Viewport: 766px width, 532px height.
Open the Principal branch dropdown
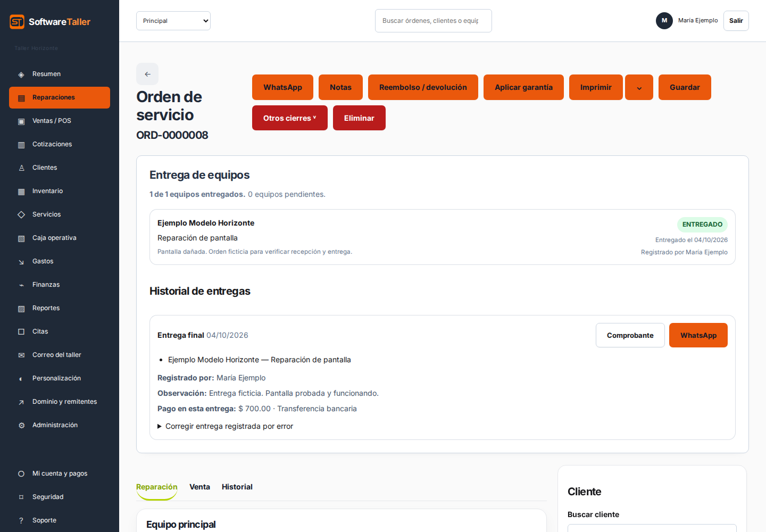pyautogui.click(x=173, y=21)
